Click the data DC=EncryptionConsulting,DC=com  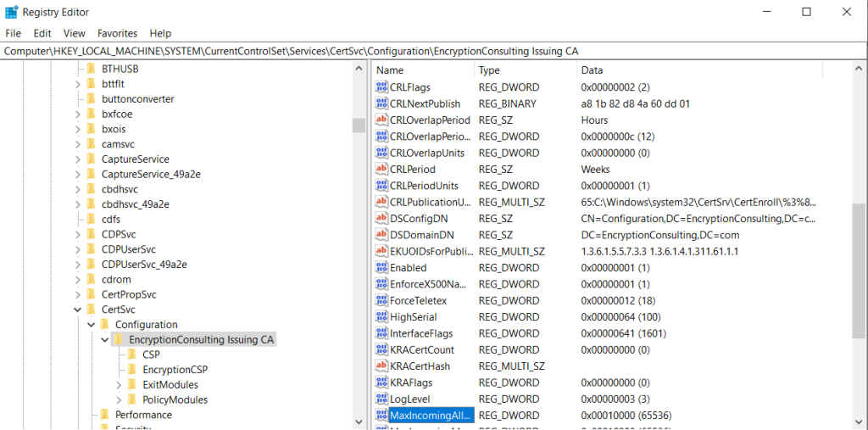point(659,235)
